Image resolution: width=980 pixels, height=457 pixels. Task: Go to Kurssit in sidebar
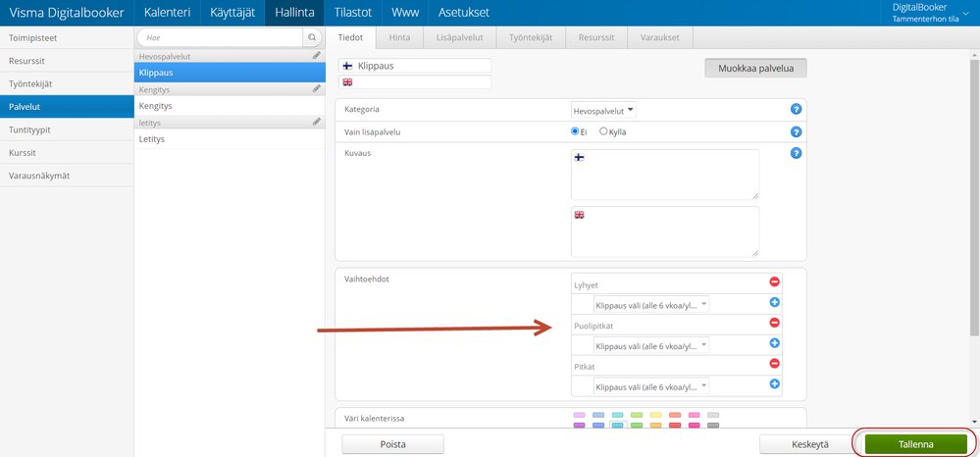click(67, 153)
